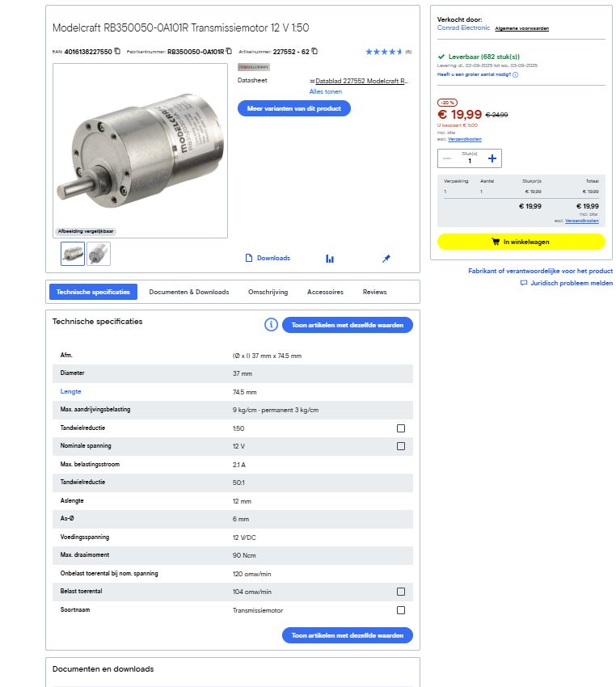Increase quantity with plus button
Image resolution: width=616 pixels, height=687 pixels.
click(492, 158)
